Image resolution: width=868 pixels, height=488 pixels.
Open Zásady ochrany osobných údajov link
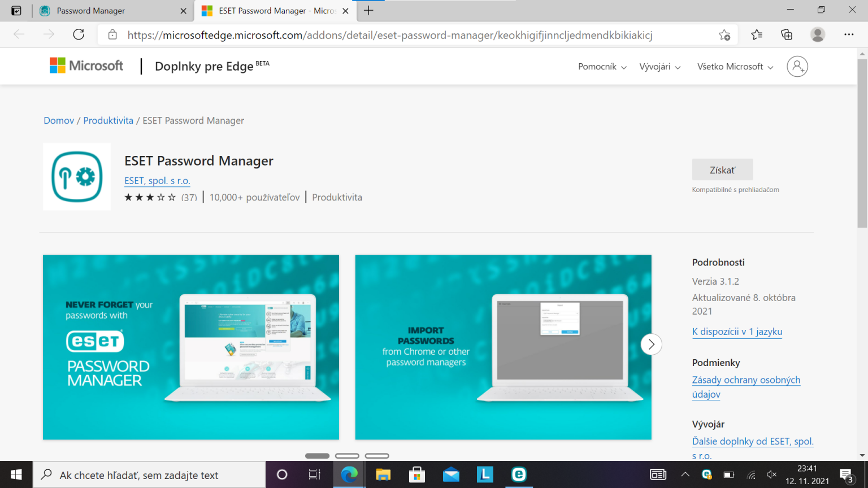[x=746, y=387]
